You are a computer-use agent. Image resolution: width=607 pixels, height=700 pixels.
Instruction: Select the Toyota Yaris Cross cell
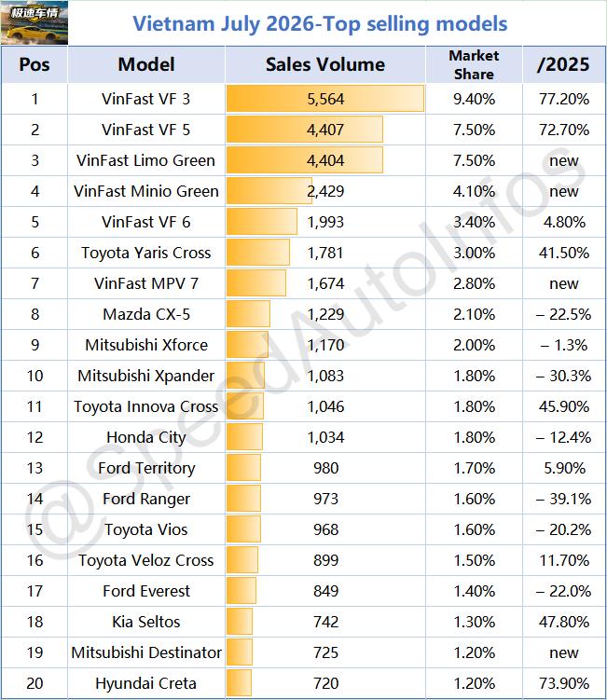pyautogui.click(x=146, y=253)
